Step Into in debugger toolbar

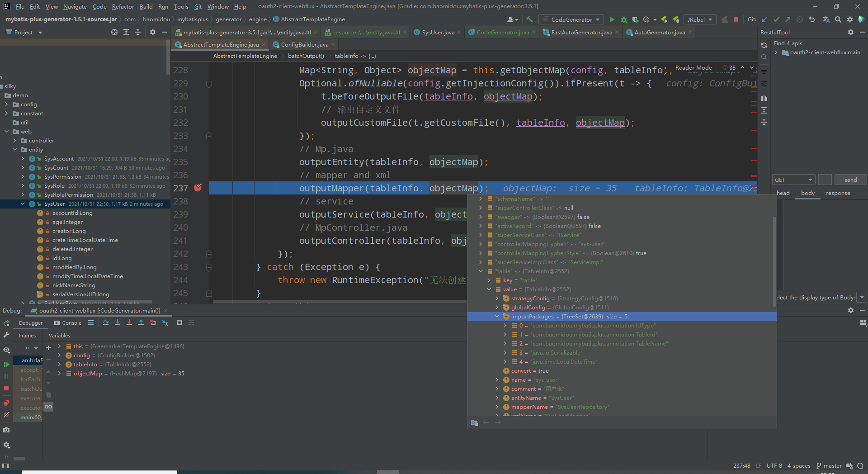118,322
